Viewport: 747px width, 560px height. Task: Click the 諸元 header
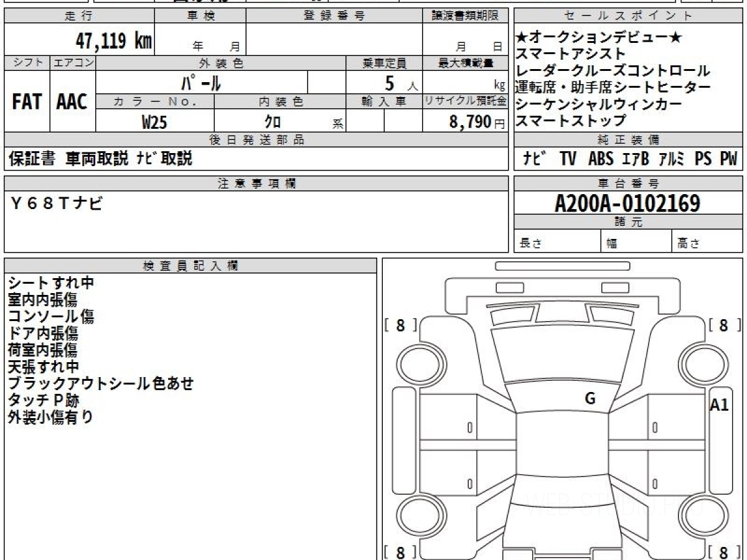[628, 222]
